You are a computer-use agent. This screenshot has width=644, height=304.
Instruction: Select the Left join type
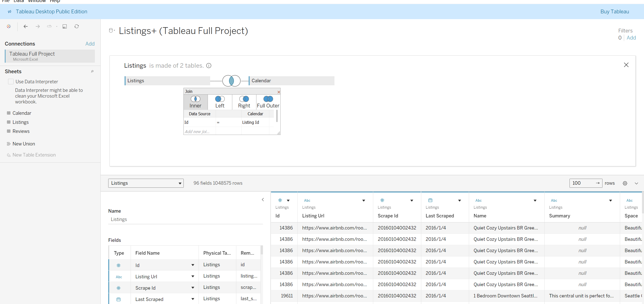220,102
